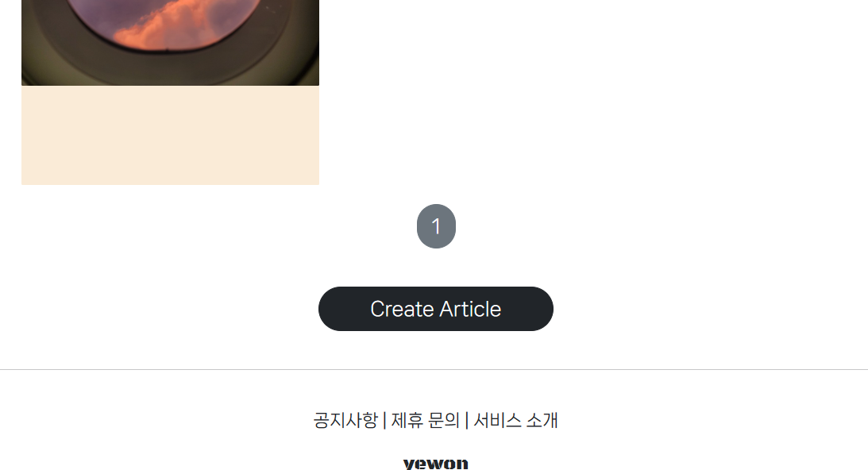
Task: Click the middle footer link 제휴 문의
Action: [x=425, y=420]
